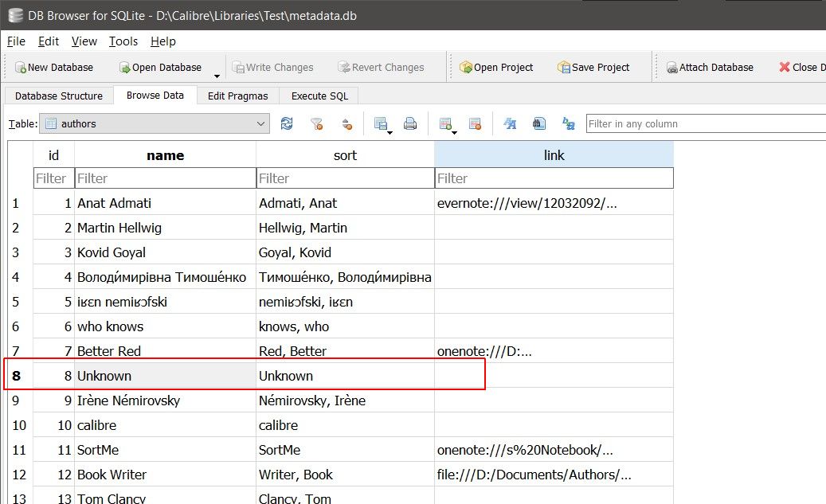Click Attach Database toolbar button
Screen dimensions: 826x504
tap(711, 68)
